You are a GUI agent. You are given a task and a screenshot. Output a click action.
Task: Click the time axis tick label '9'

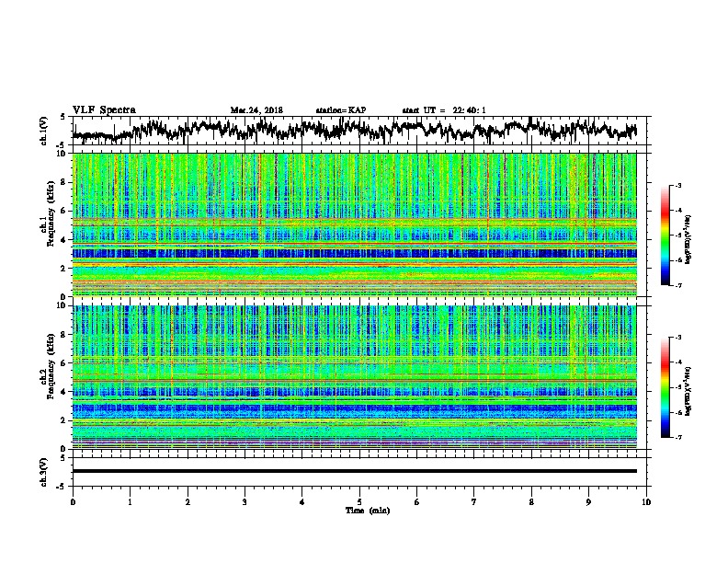pyautogui.click(x=588, y=502)
